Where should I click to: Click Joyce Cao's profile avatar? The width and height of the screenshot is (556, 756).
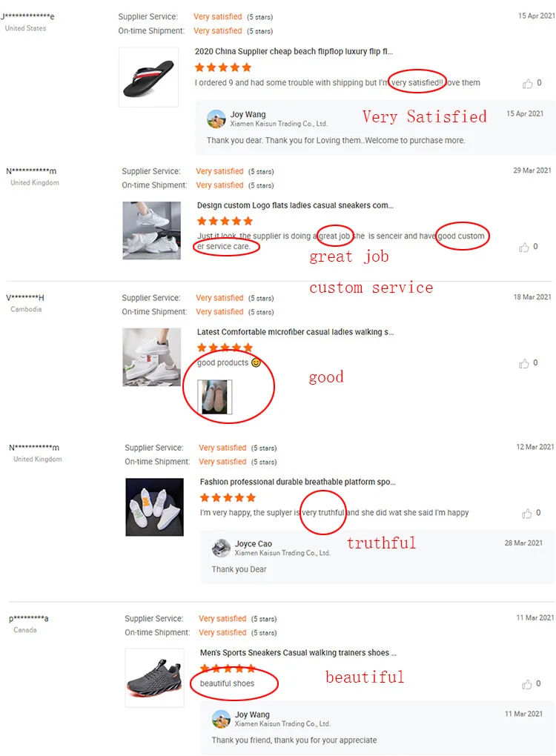(x=221, y=548)
